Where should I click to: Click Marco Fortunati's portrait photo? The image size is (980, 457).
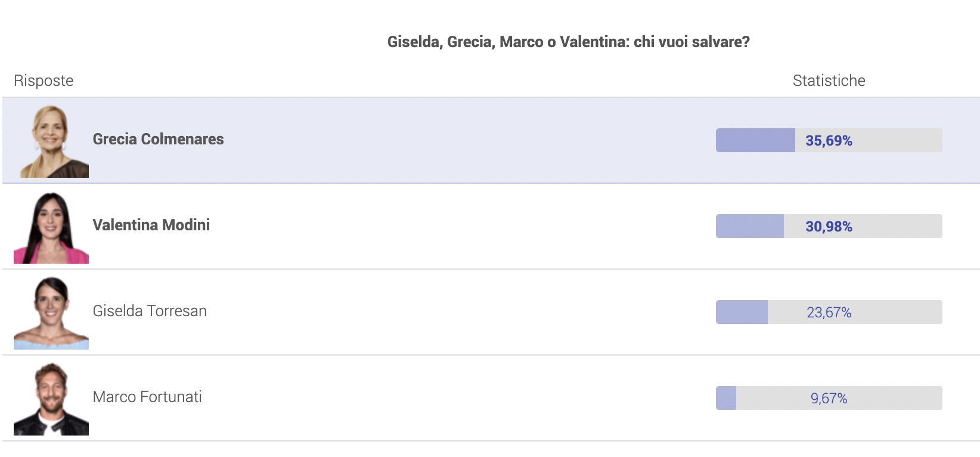click(x=51, y=399)
